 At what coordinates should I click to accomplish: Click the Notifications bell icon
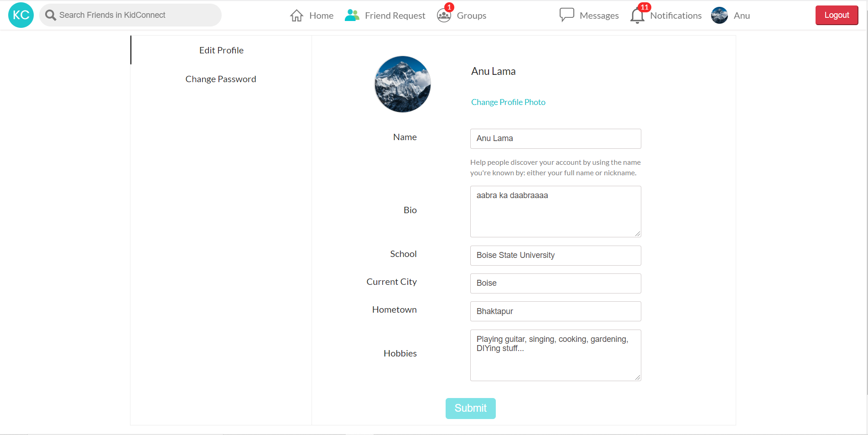(x=637, y=16)
